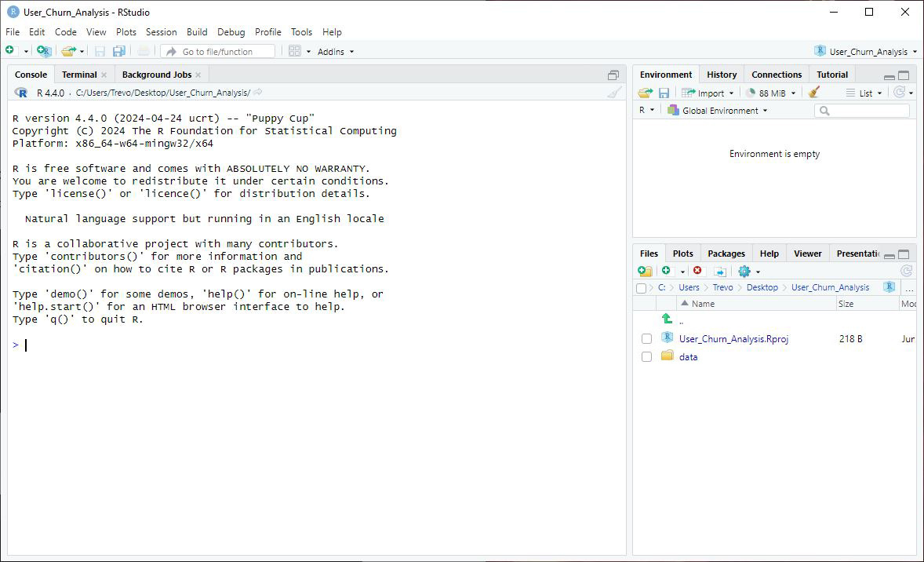The image size is (924, 562).
Task: Open the File menu
Action: click(13, 32)
